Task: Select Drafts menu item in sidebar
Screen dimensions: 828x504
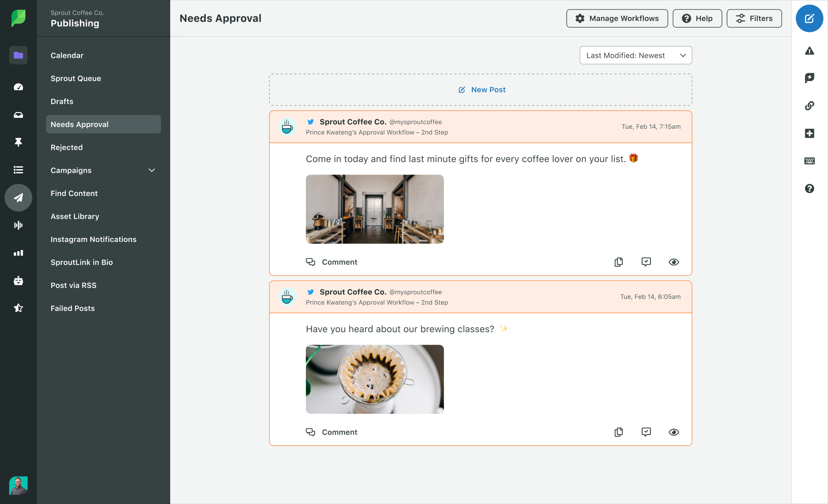Action: pos(62,101)
